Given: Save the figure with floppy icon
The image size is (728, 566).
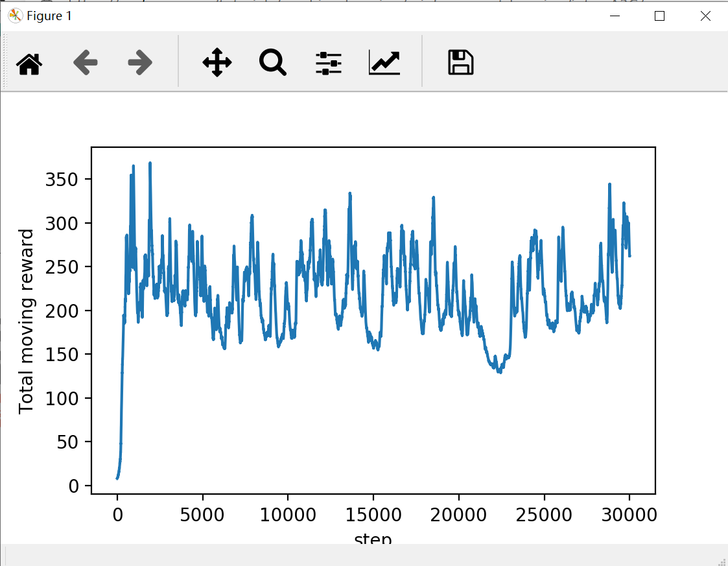Looking at the screenshot, I should click(x=460, y=62).
